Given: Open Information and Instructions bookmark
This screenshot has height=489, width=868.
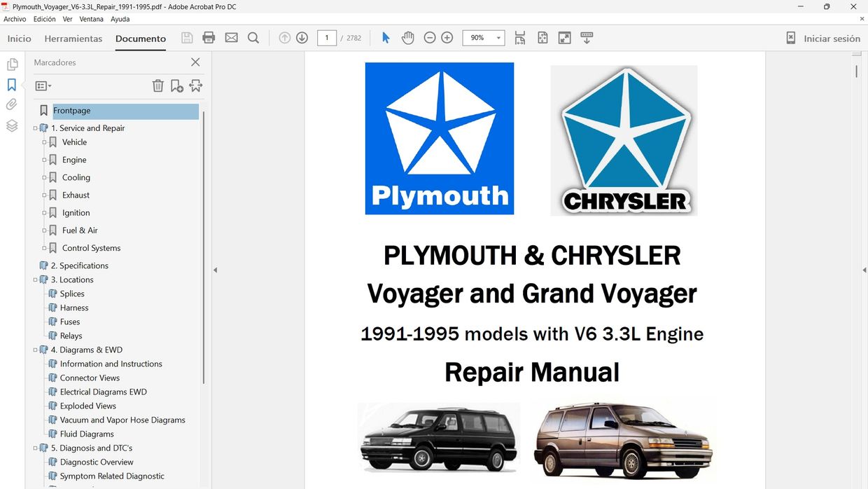Looking at the screenshot, I should pyautogui.click(x=111, y=364).
